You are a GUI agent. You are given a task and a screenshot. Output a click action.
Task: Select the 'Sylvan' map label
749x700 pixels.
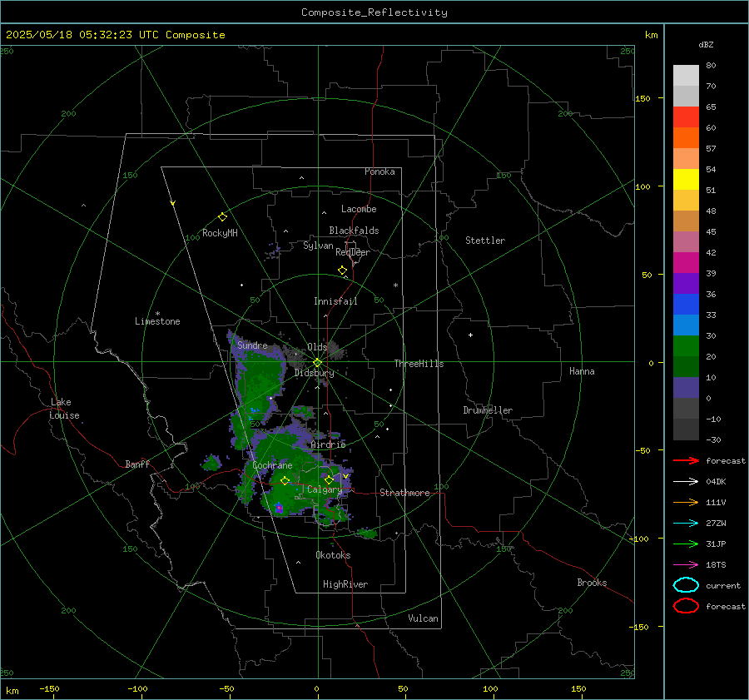pos(318,246)
